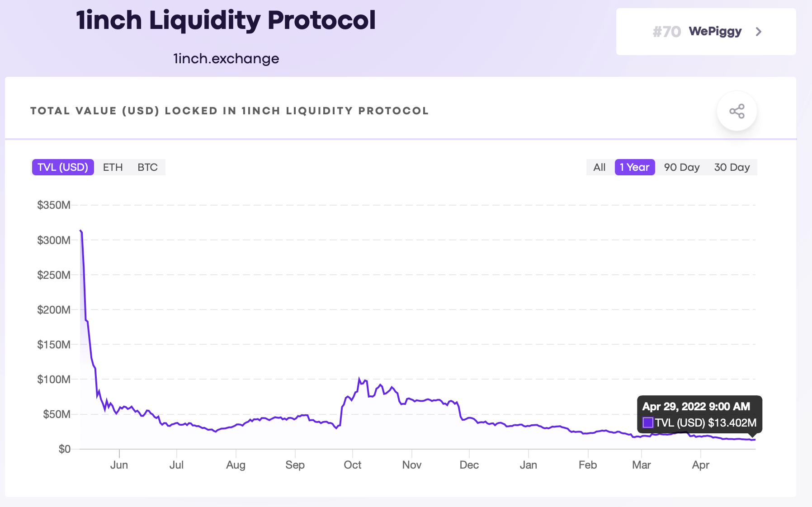Viewport: 812px width, 507px height.
Task: Switch chart denomination to ETH
Action: (113, 167)
